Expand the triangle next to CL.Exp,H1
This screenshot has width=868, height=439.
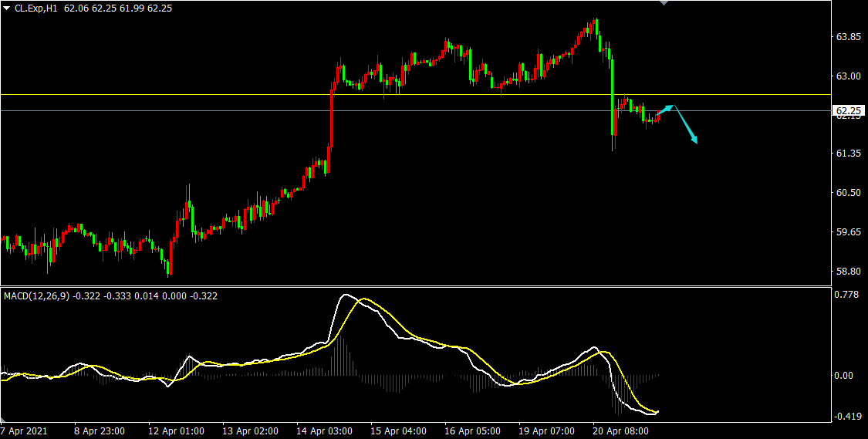7,8
